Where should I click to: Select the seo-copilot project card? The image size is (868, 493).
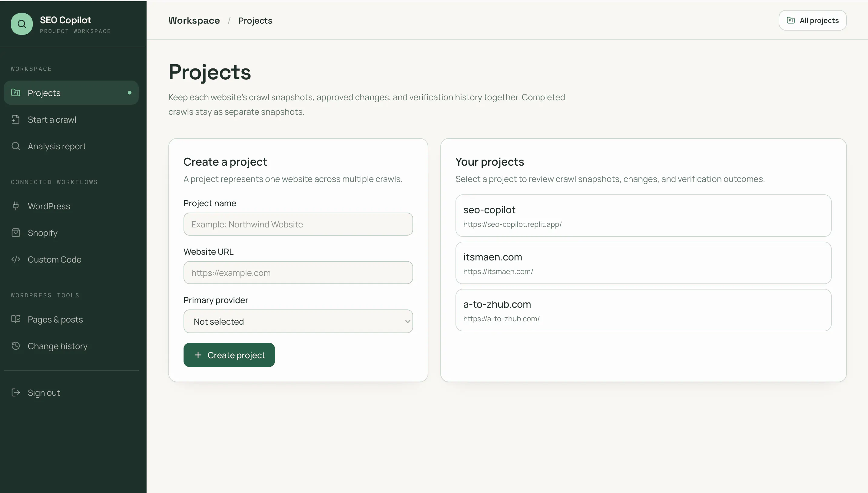(x=643, y=216)
